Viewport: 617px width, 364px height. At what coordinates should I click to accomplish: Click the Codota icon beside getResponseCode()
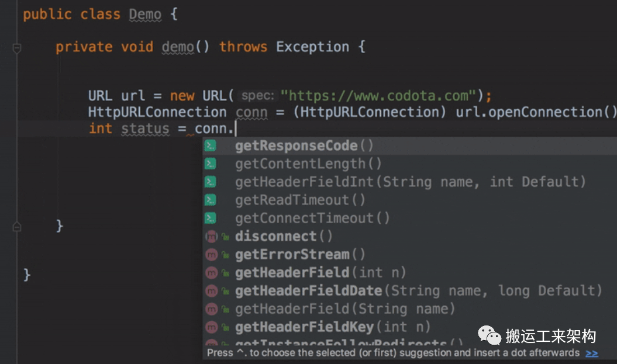click(211, 145)
